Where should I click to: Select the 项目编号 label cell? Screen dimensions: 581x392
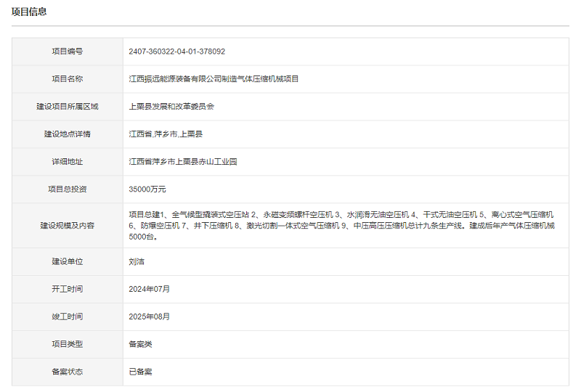[x=68, y=52]
